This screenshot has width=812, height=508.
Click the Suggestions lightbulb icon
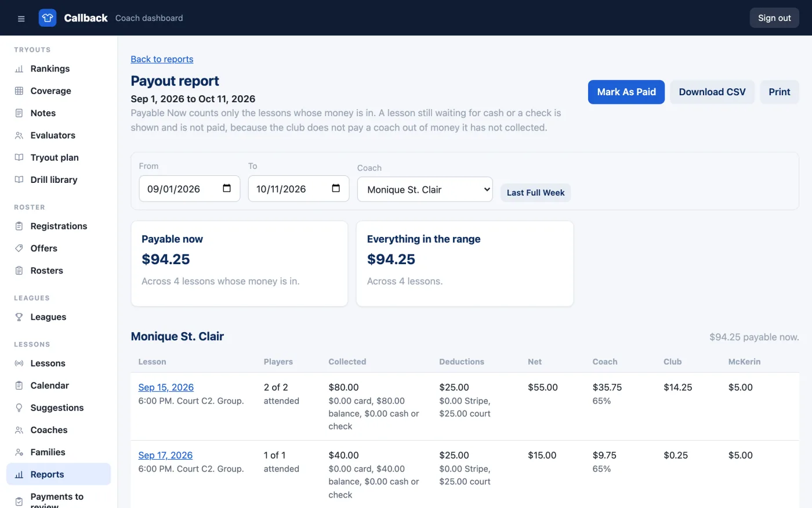[x=19, y=408]
